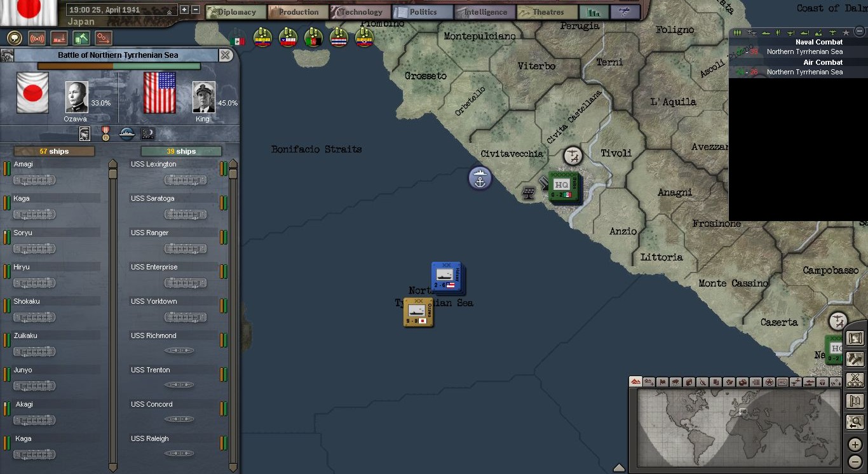Zoom in the map with plus button
The image size is (868, 474).
[x=855, y=445]
